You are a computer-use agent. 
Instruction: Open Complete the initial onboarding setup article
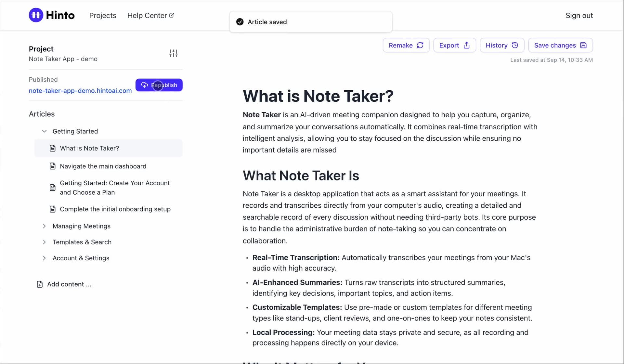pos(115,209)
